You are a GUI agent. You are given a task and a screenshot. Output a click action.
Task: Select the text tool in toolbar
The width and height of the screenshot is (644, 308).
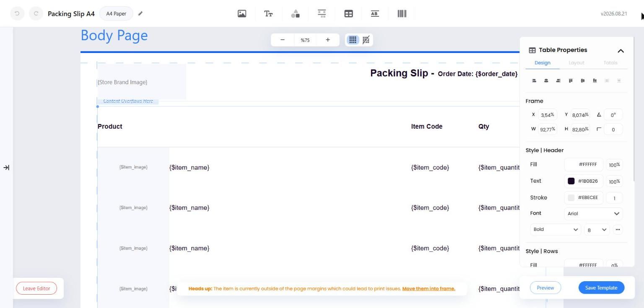click(268, 13)
